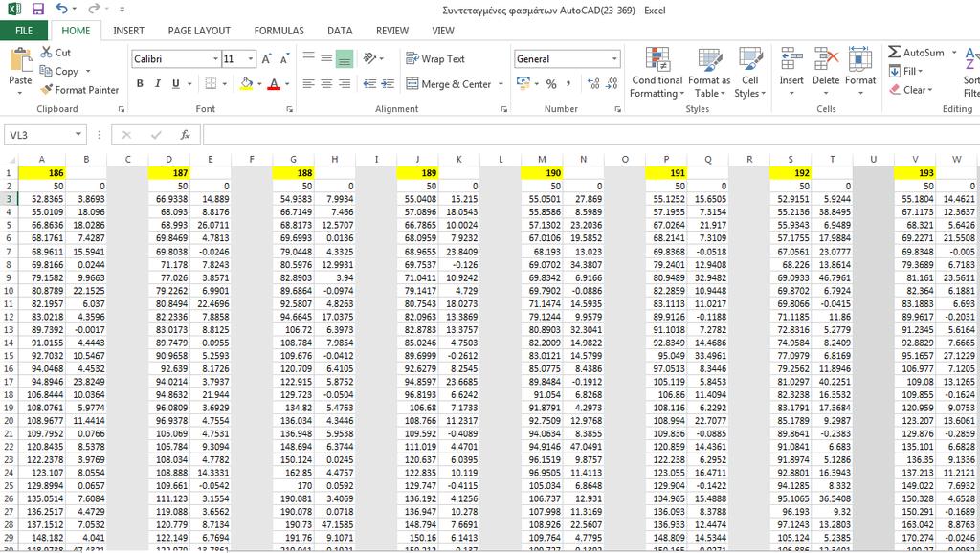Click Decrease Indent icon

(x=370, y=83)
